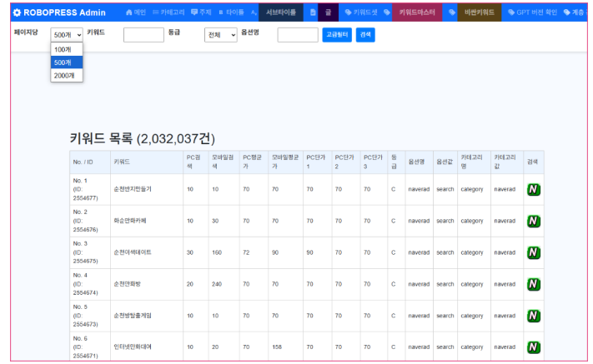Image resolution: width=593 pixels, height=364 pixels.
Task: Click the B icon beside 타이틀
Action: click(x=221, y=12)
